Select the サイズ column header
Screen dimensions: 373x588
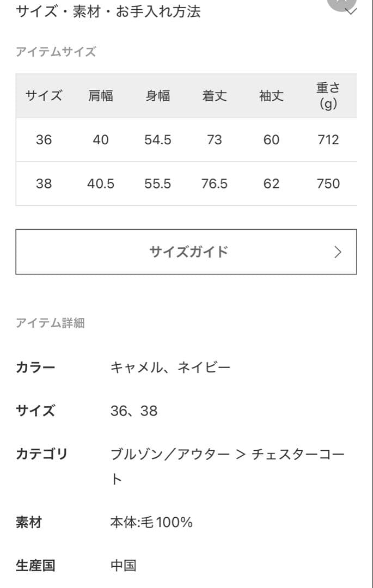click(x=44, y=96)
